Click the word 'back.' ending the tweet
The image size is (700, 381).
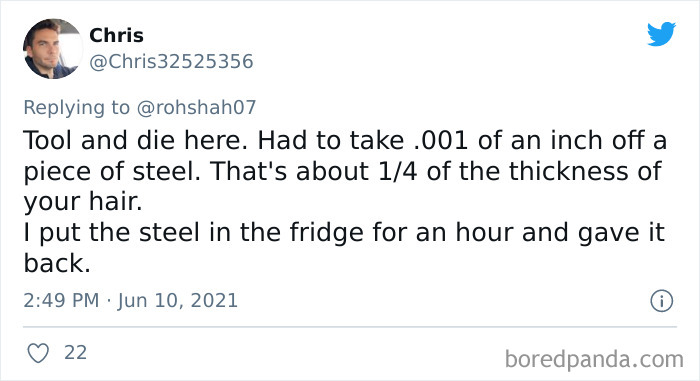point(57,264)
